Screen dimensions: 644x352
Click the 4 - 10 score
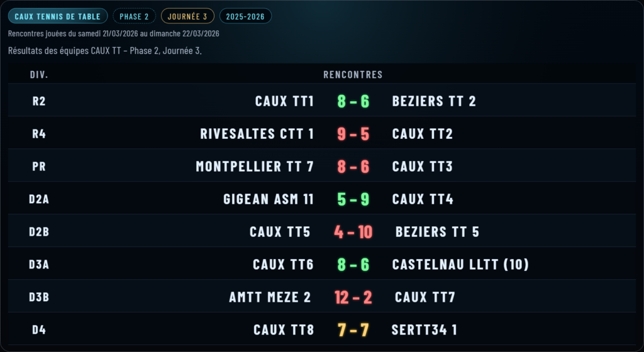pyautogui.click(x=353, y=232)
